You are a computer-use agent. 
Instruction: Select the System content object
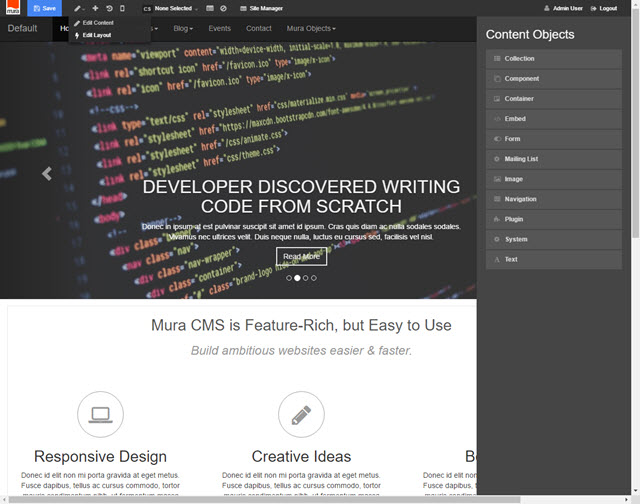click(554, 240)
